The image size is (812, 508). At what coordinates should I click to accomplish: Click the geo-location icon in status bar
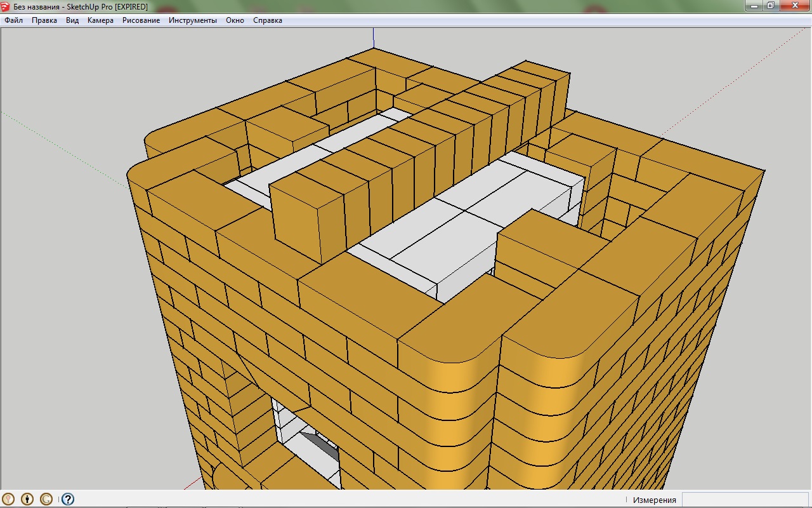pos(9,499)
